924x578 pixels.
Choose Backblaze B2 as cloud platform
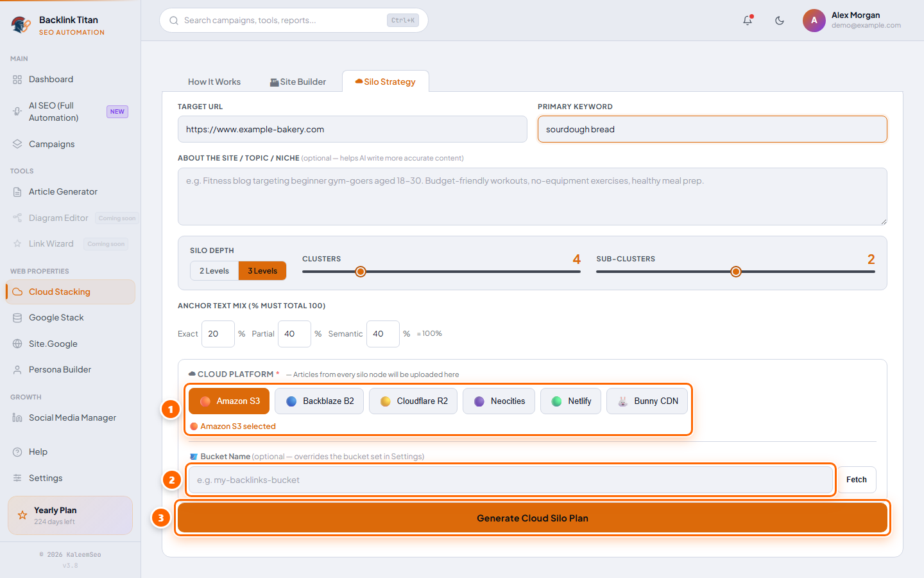coord(319,401)
